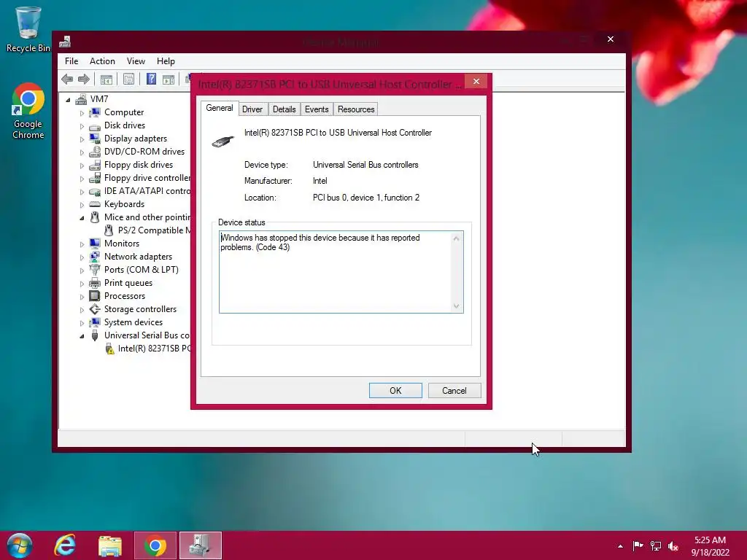Select Network adapters tree item

(x=138, y=257)
